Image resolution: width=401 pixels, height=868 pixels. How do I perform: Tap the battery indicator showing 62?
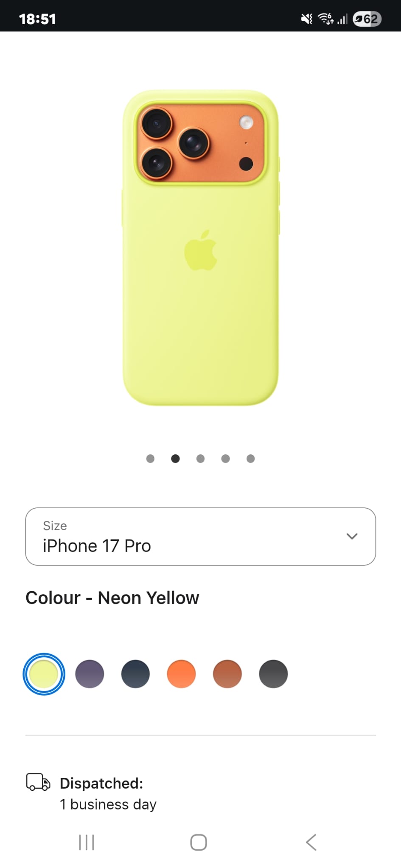367,19
